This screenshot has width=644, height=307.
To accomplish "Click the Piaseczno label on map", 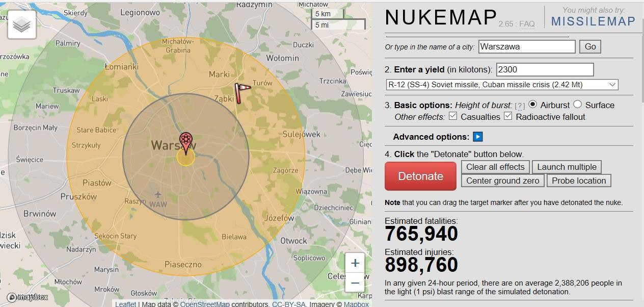I will [x=183, y=264].
